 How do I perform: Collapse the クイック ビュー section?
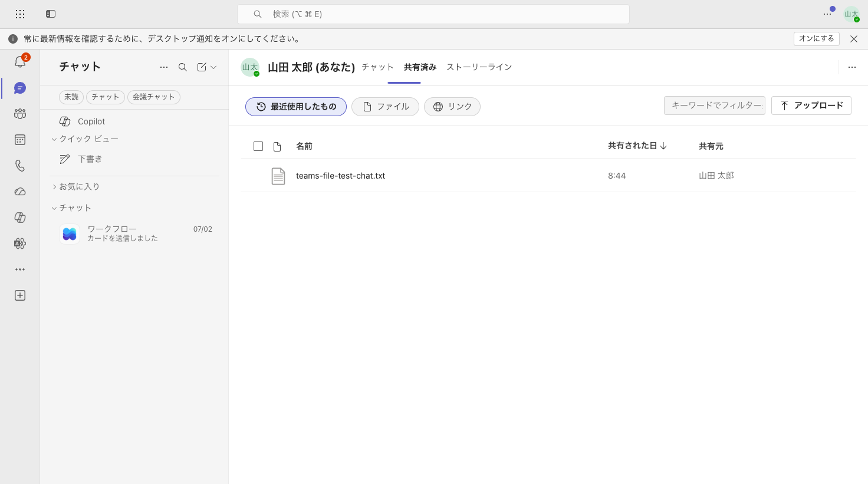(85, 139)
